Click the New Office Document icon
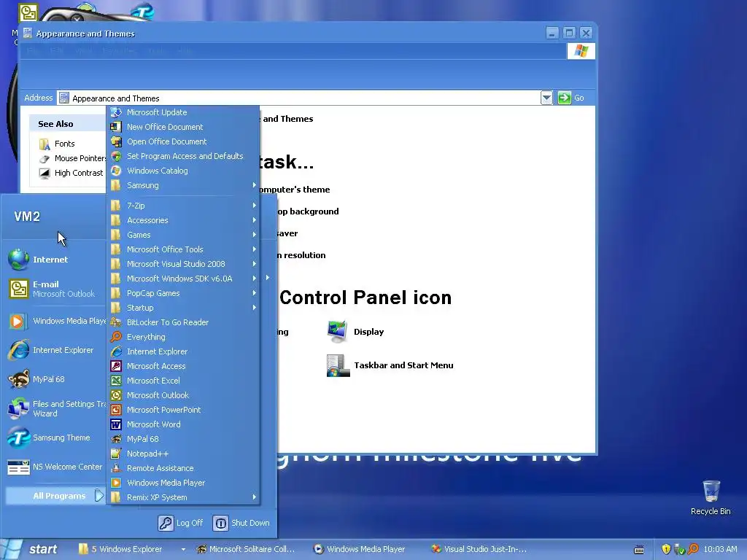The width and height of the screenshot is (747, 560). pyautogui.click(x=116, y=127)
